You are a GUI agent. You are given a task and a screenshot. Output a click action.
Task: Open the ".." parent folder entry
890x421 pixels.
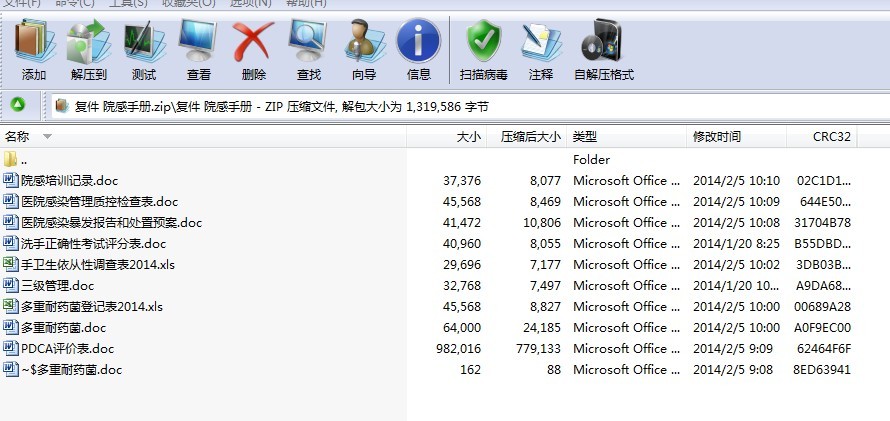(x=24, y=160)
